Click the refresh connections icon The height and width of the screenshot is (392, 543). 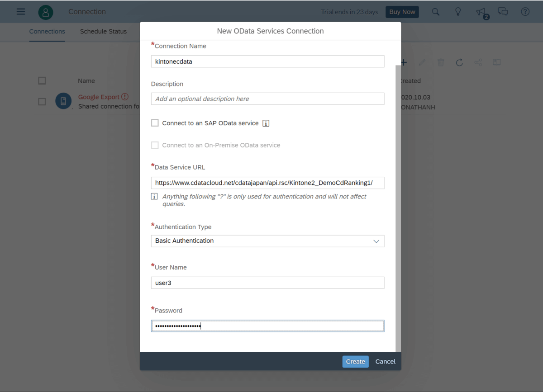coord(459,62)
